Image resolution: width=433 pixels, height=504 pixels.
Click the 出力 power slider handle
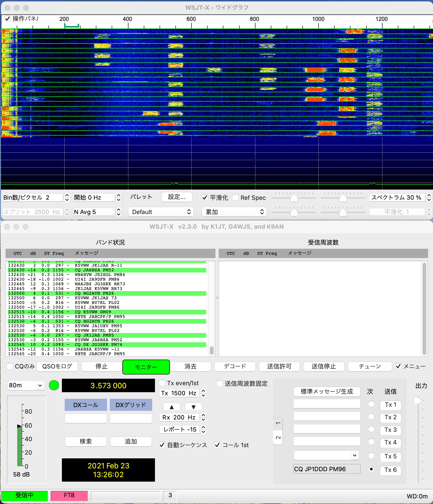pyautogui.click(x=418, y=400)
